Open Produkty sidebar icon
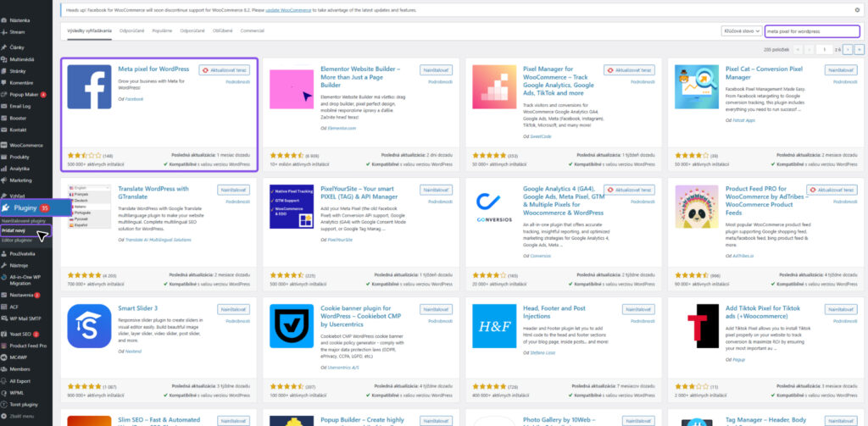This screenshot has height=426, width=868. tap(4, 158)
